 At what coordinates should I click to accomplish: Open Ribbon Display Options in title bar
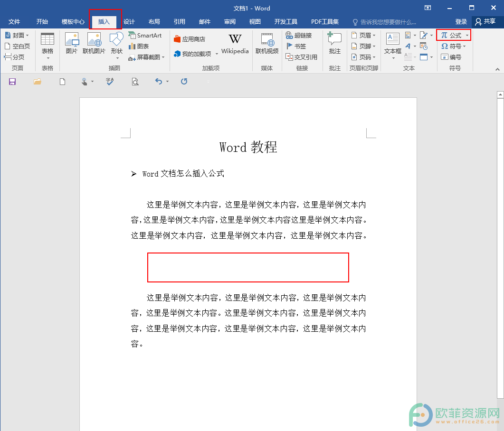click(428, 8)
